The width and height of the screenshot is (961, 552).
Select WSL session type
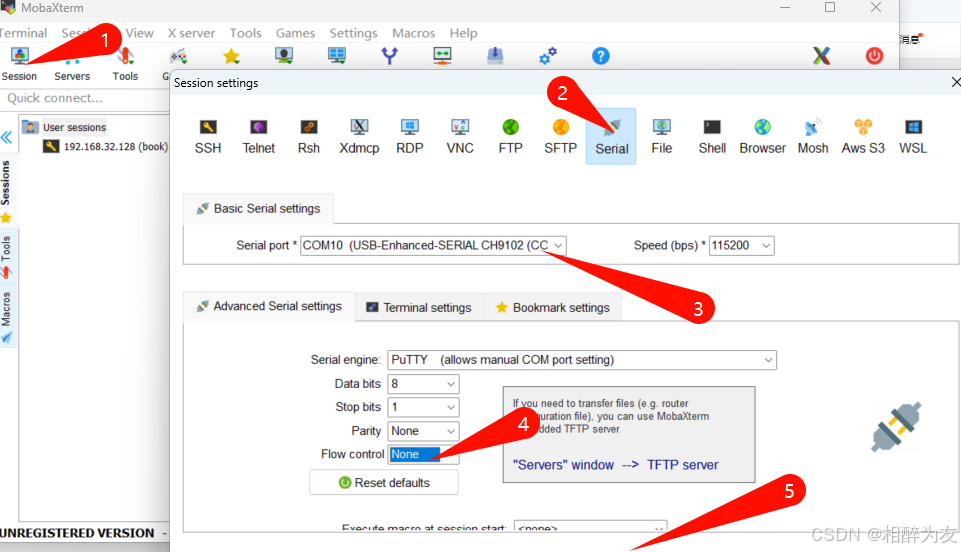pyautogui.click(x=913, y=137)
